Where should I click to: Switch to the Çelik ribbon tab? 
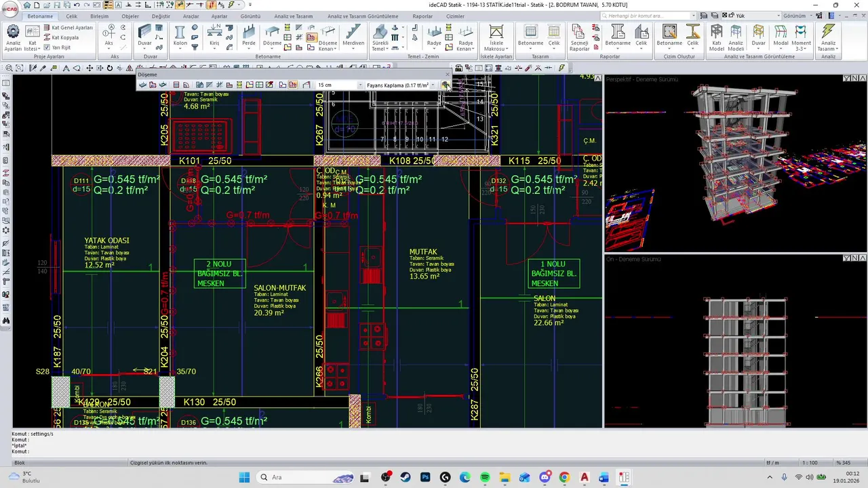point(71,16)
